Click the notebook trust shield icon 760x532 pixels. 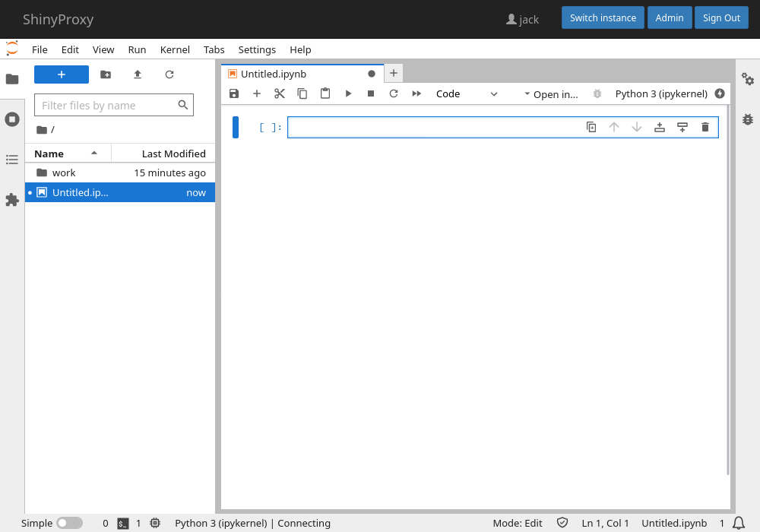tap(562, 523)
